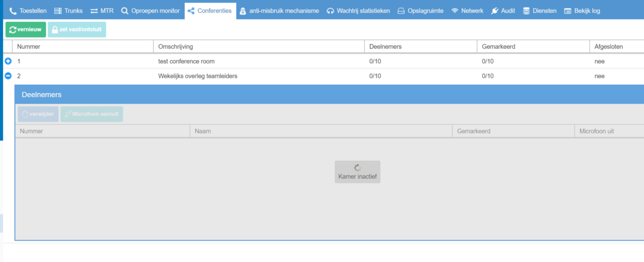Click the plug icon next to Audit
The width and height of the screenshot is (644, 262).
click(x=494, y=11)
